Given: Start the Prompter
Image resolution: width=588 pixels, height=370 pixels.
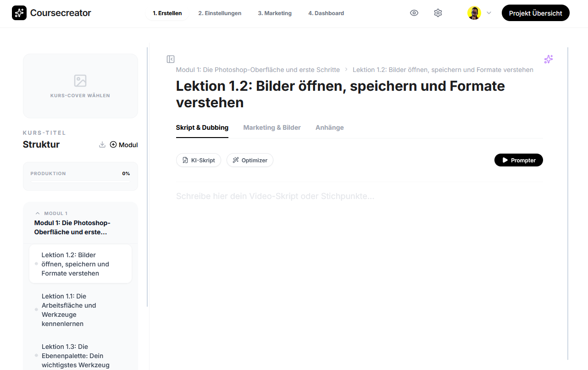Looking at the screenshot, I should (518, 160).
